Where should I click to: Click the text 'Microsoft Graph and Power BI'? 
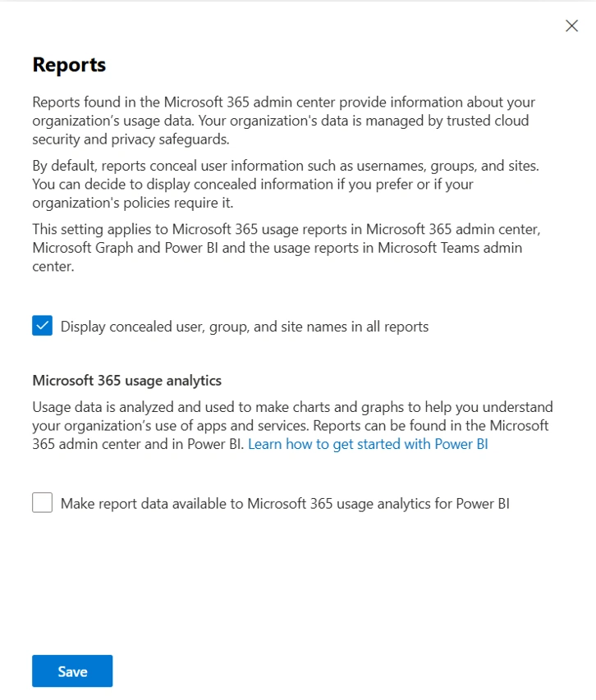(x=126, y=248)
